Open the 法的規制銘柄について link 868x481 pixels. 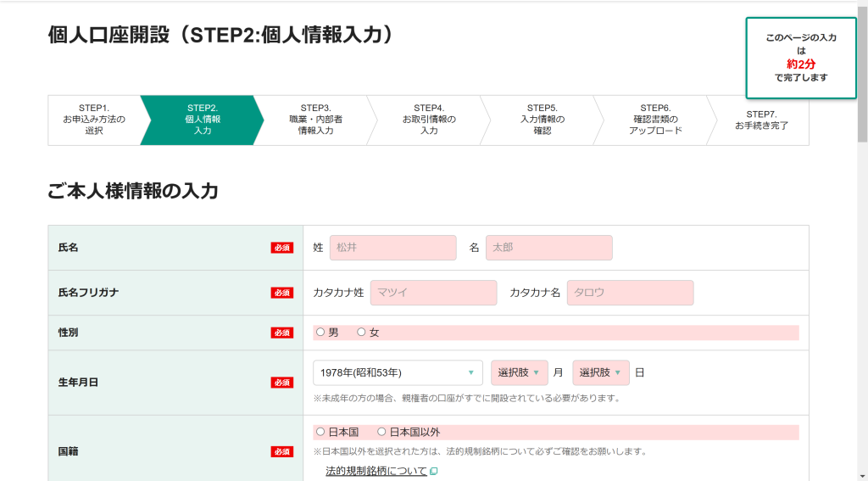(x=376, y=471)
